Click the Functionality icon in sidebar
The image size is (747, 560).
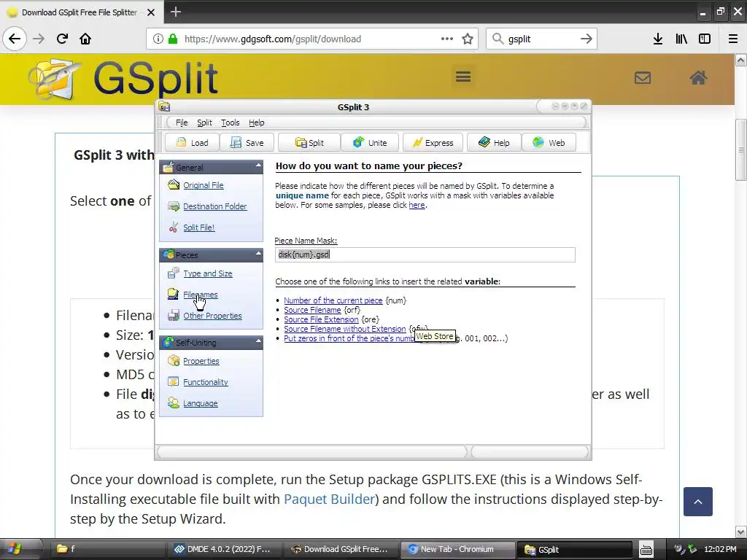click(174, 381)
